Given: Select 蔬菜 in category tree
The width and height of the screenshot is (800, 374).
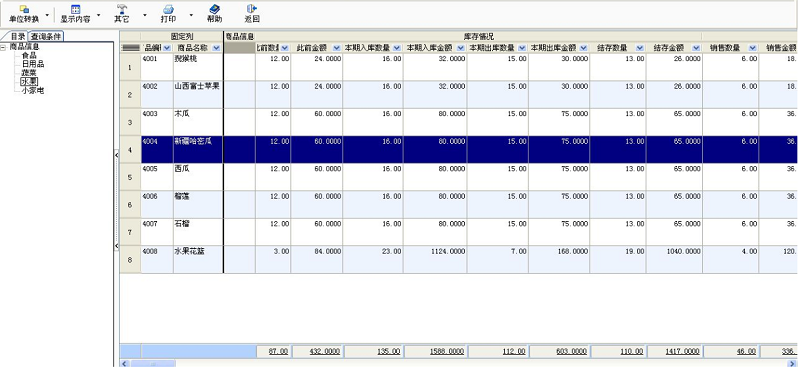Looking at the screenshot, I should click(x=29, y=72).
